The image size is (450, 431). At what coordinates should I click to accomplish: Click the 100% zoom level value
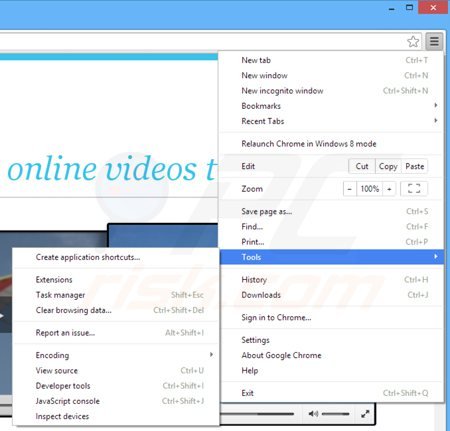pyautogui.click(x=370, y=189)
